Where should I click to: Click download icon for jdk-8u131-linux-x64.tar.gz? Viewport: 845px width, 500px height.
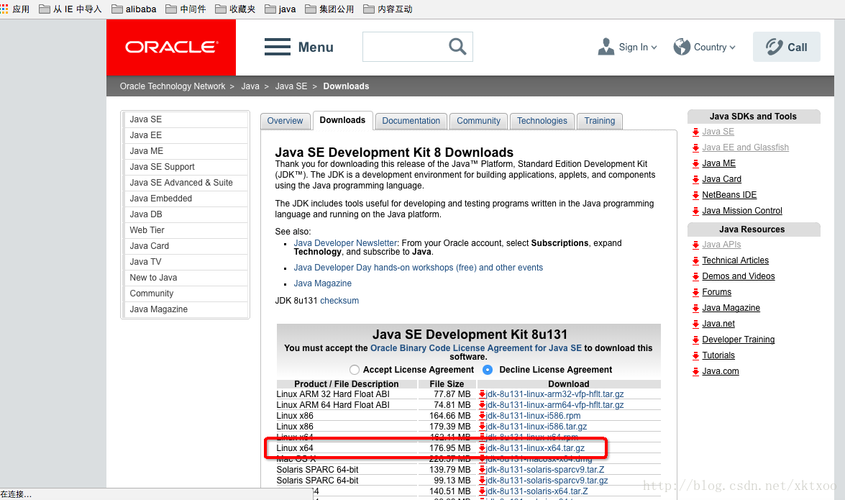click(482, 448)
